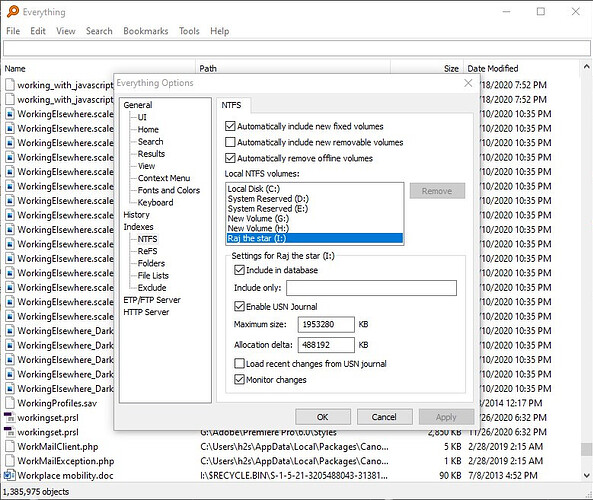593x500 pixels.
Task: Click the Everything magnifier app icon
Action: tap(12, 11)
